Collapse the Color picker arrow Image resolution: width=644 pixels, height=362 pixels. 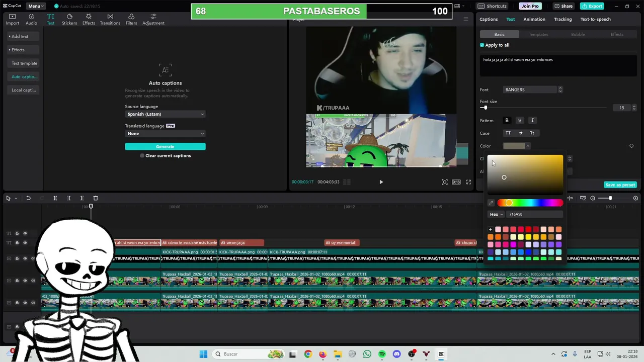(x=528, y=146)
